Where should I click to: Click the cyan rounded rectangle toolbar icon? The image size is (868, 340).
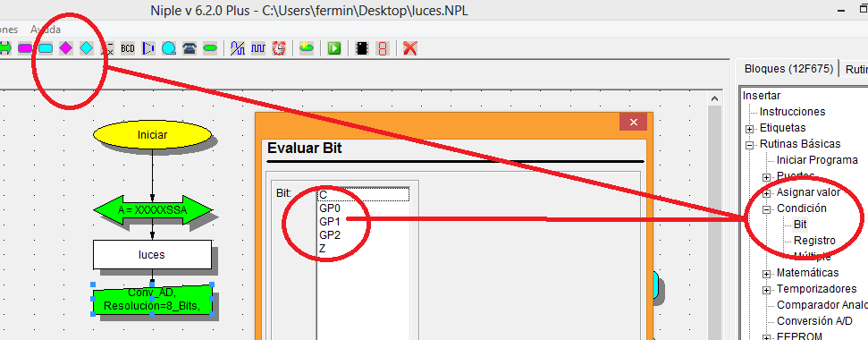click(x=46, y=48)
